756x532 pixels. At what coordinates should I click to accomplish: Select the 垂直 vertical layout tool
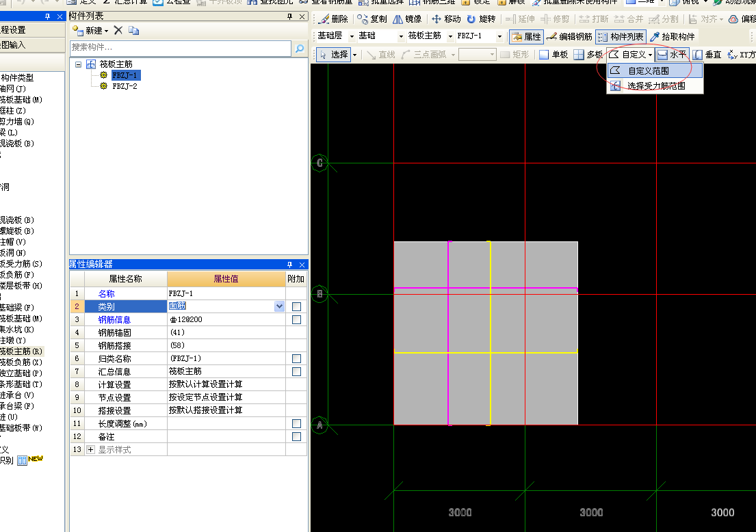[x=707, y=55]
